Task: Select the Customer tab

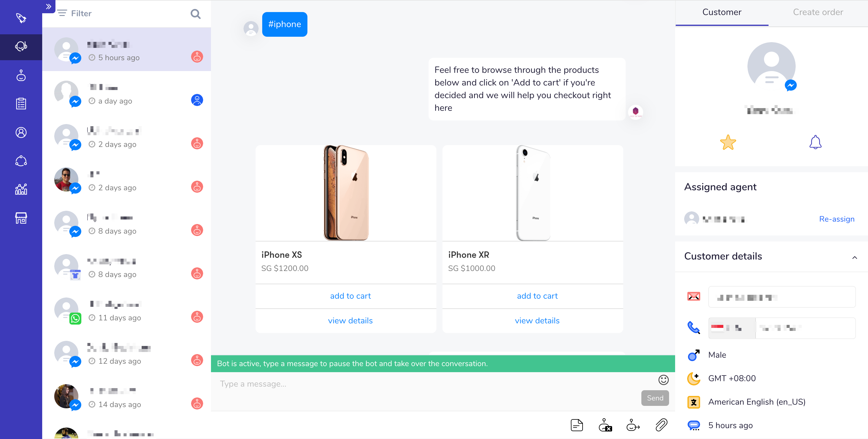Action: pos(722,12)
